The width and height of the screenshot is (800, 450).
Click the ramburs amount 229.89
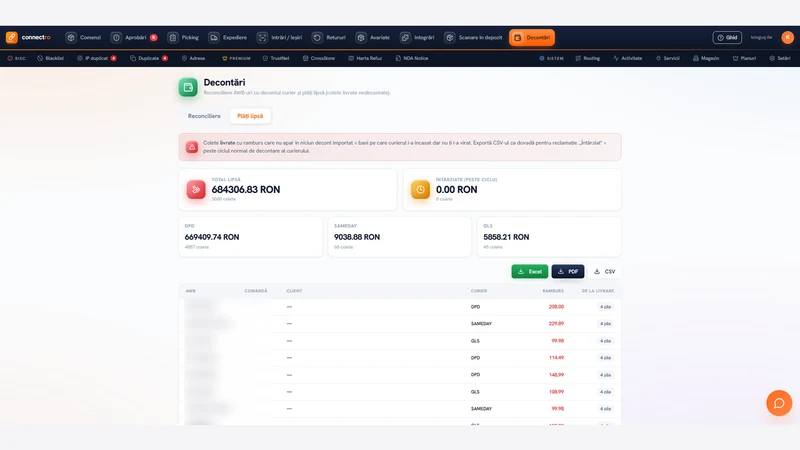556,323
